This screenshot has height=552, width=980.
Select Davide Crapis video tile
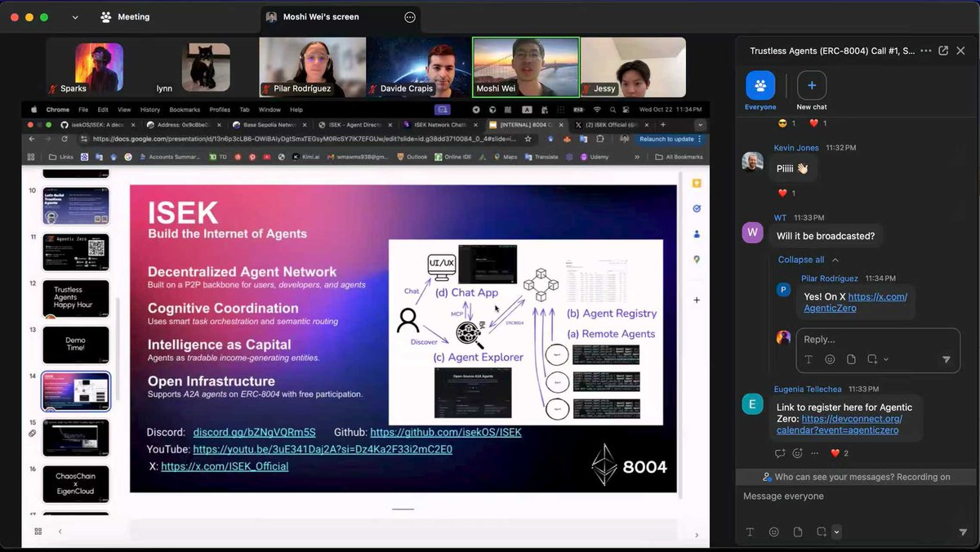(419, 67)
